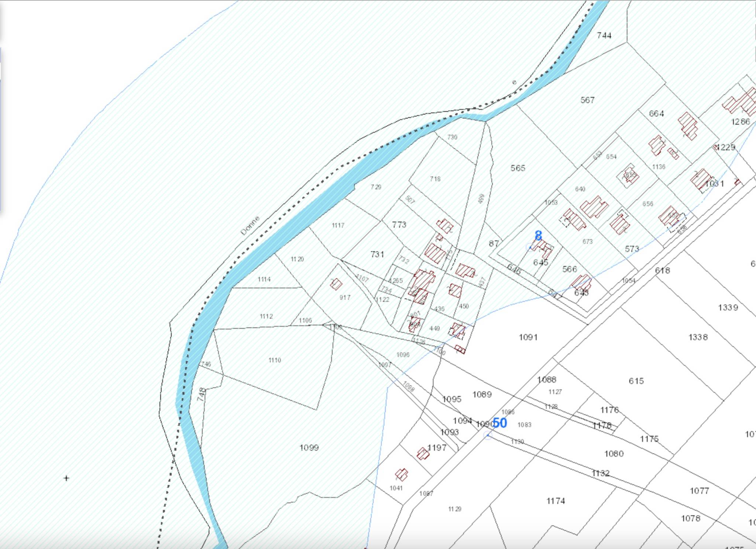Select parcel number 567
756x549 pixels.
587,100
